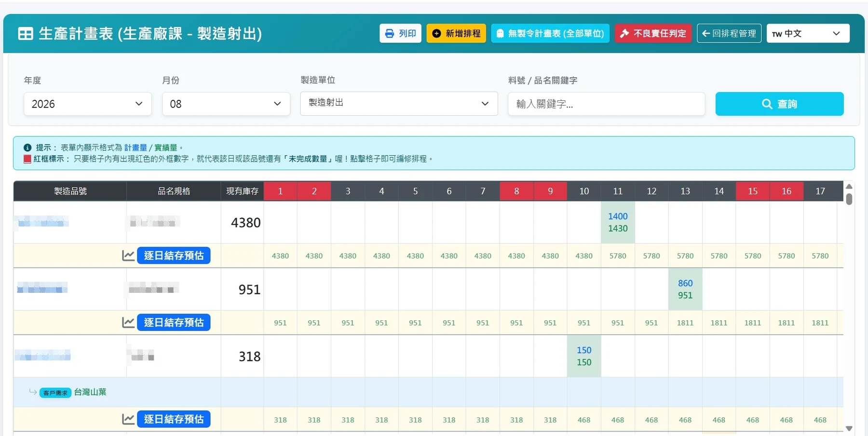Click the table grid icon beside the page title
The width and height of the screenshot is (868, 436).
tap(26, 34)
